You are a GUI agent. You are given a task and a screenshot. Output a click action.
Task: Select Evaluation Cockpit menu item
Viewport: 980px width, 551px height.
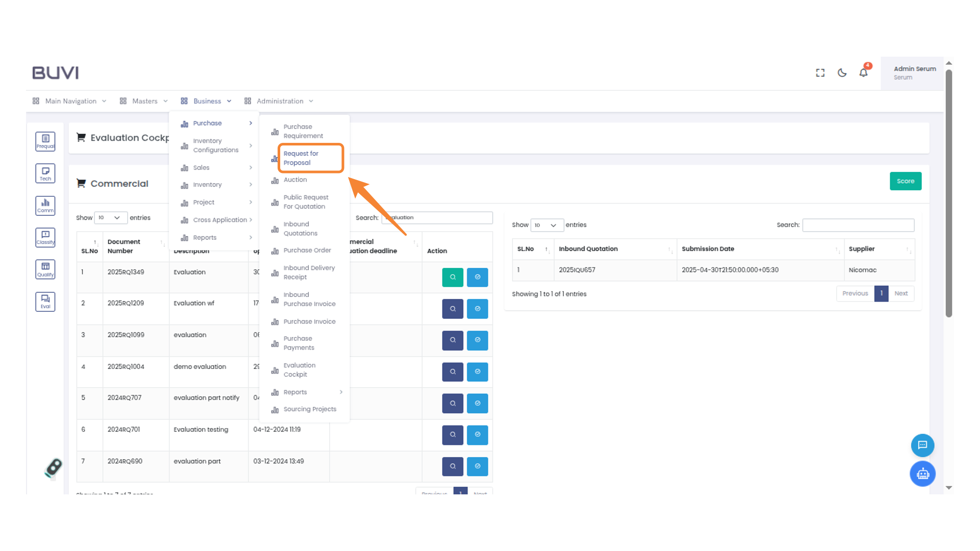pyautogui.click(x=300, y=370)
